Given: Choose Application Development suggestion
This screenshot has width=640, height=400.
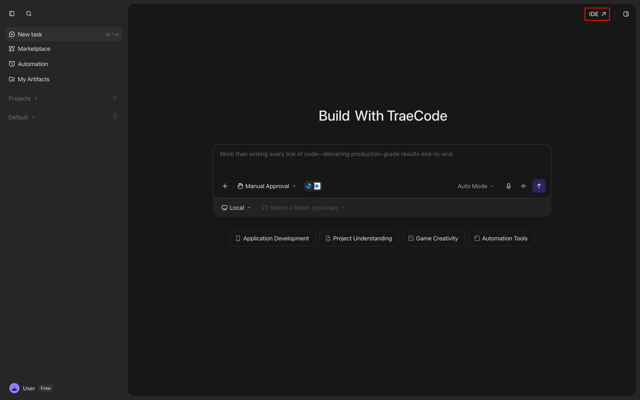Looking at the screenshot, I should click(272, 238).
